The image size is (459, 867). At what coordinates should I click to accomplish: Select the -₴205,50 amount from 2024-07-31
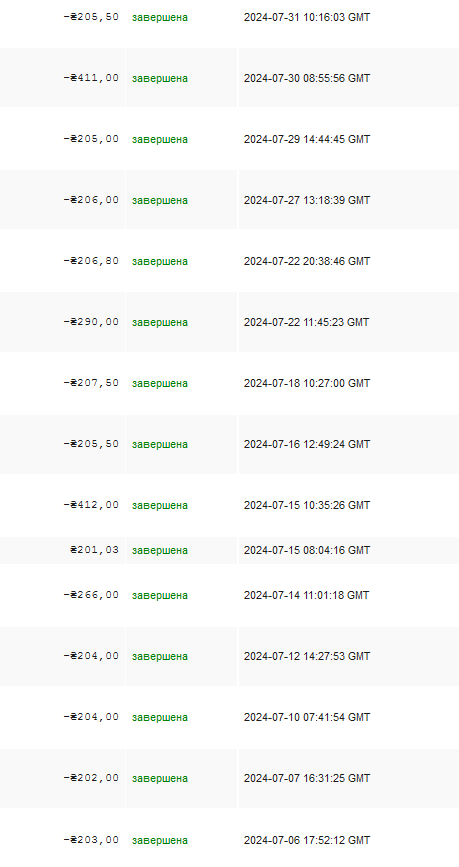click(91, 17)
